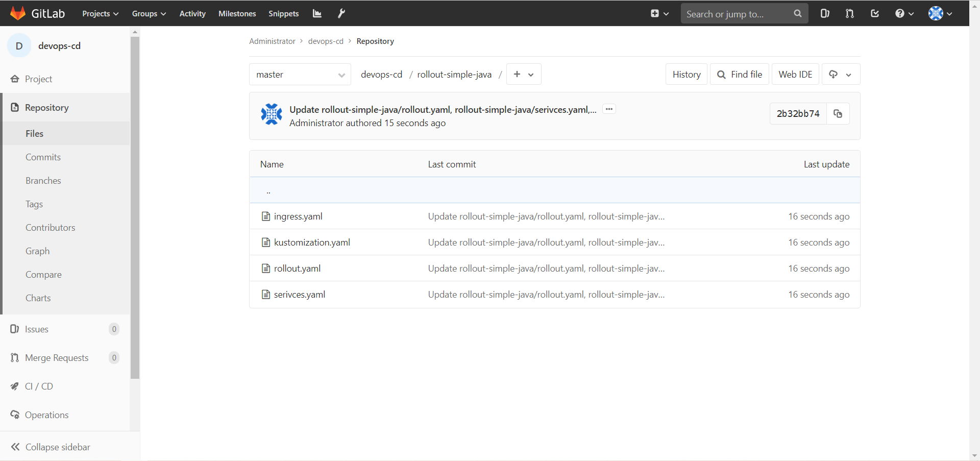Open Compare in the sidebar

[x=44, y=275]
